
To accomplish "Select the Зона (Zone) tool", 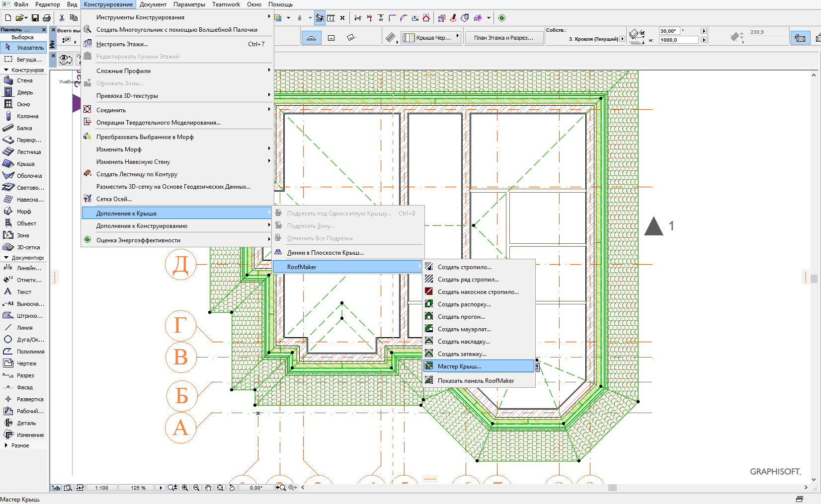I will pyautogui.click(x=23, y=235).
